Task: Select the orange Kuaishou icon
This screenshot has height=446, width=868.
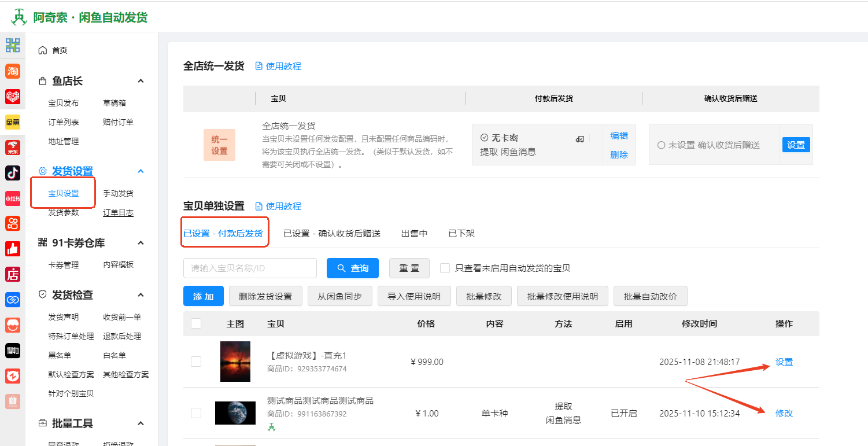Action: pyautogui.click(x=13, y=223)
